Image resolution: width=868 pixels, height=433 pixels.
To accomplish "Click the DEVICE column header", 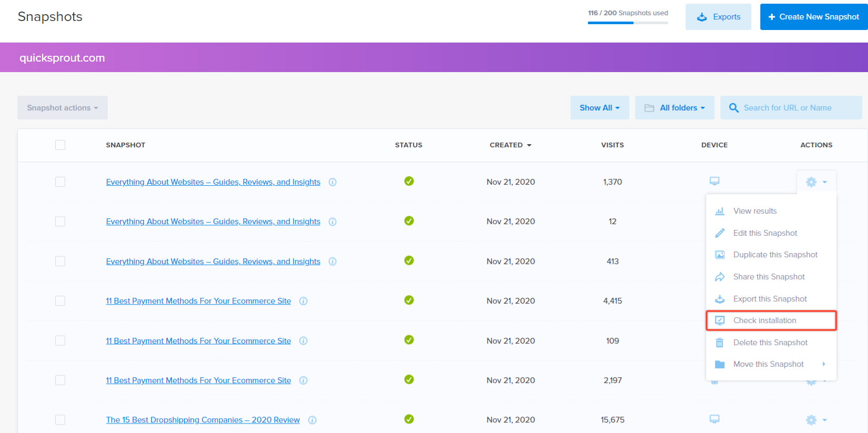I will click(714, 145).
